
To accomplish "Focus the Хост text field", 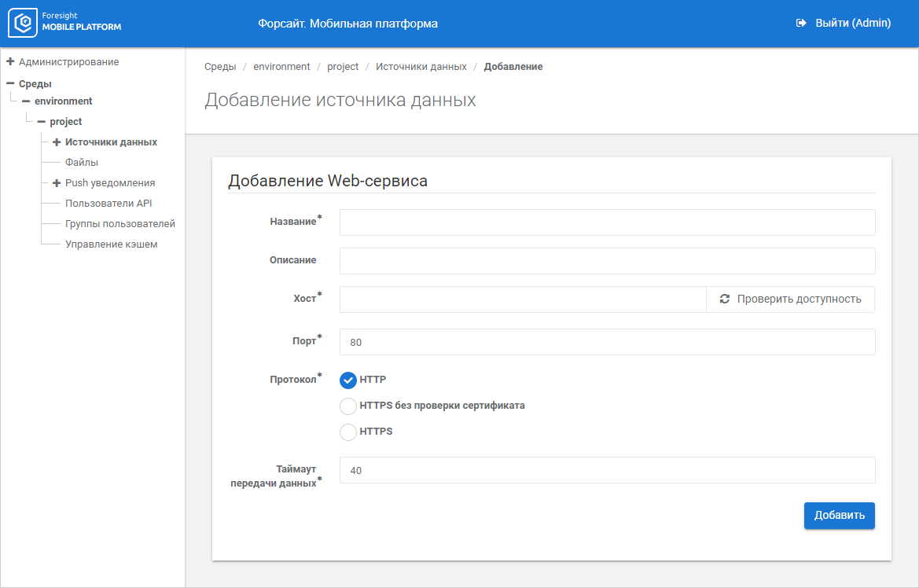I will coord(523,300).
